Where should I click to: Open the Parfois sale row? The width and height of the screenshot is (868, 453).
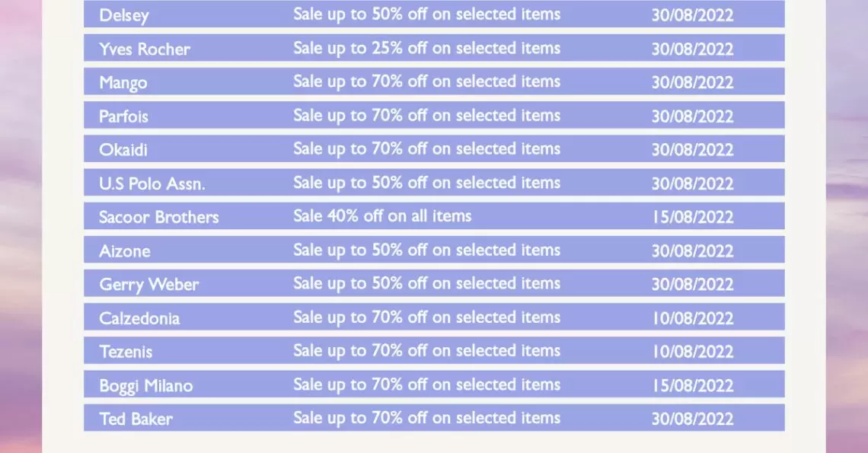434,115
